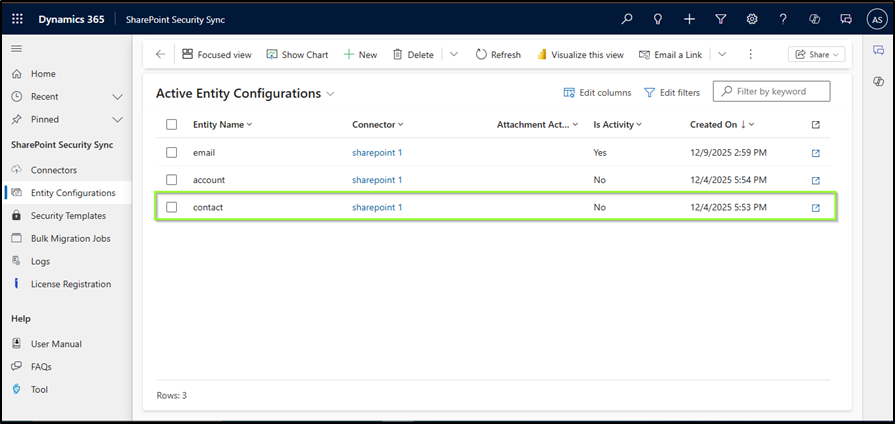Open the contact record in new window icon
The width and height of the screenshot is (895, 424).
pyautogui.click(x=815, y=208)
